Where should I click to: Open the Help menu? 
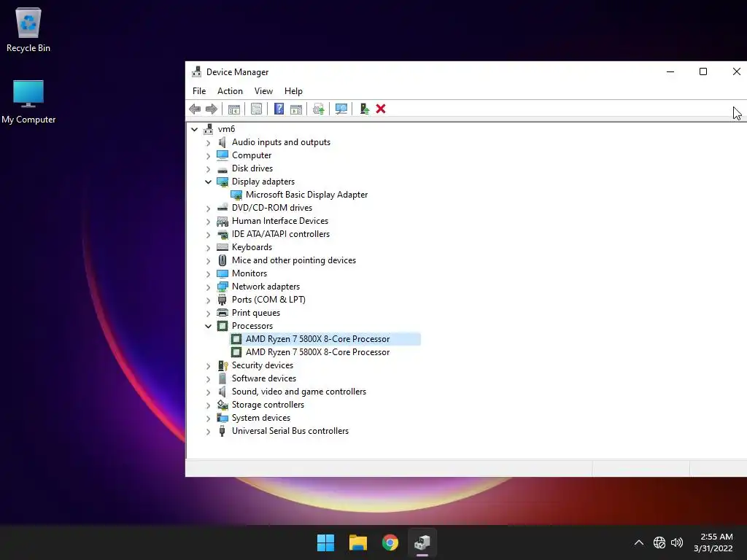(x=293, y=91)
